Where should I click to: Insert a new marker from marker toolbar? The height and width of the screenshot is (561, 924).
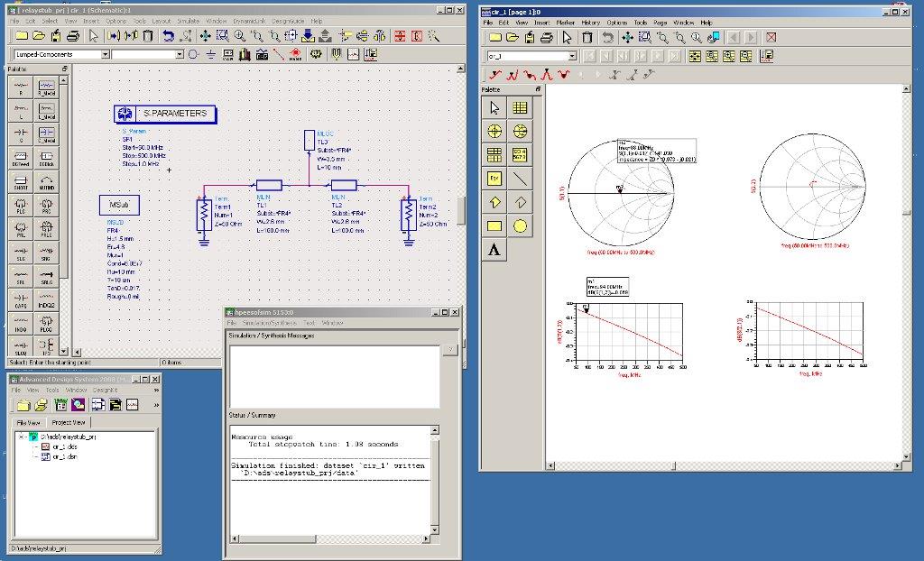(x=495, y=75)
